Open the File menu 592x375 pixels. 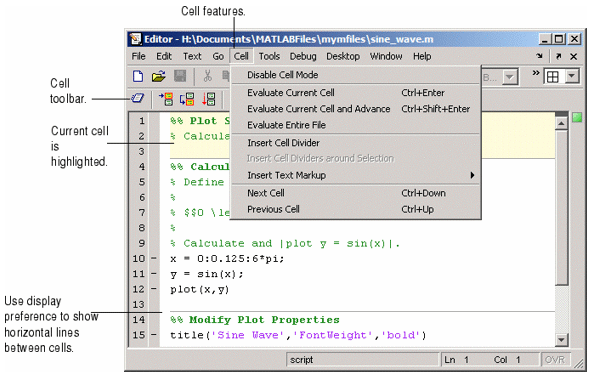(139, 56)
